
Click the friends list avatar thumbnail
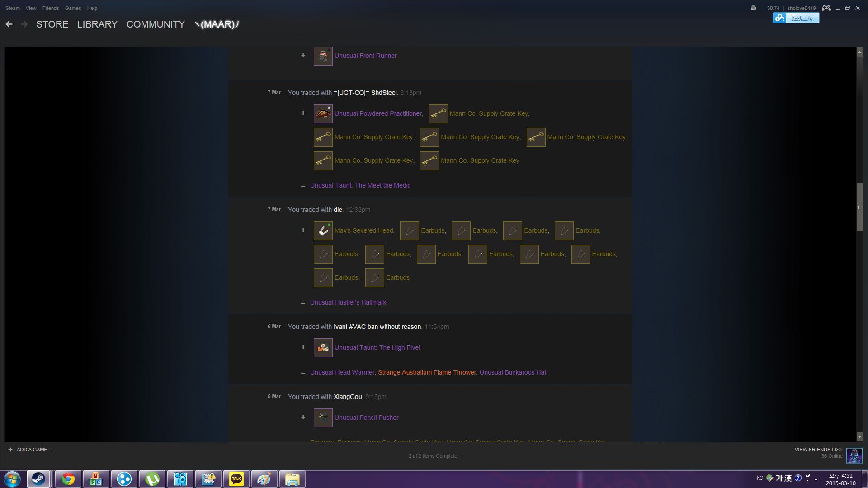pyautogui.click(x=854, y=455)
